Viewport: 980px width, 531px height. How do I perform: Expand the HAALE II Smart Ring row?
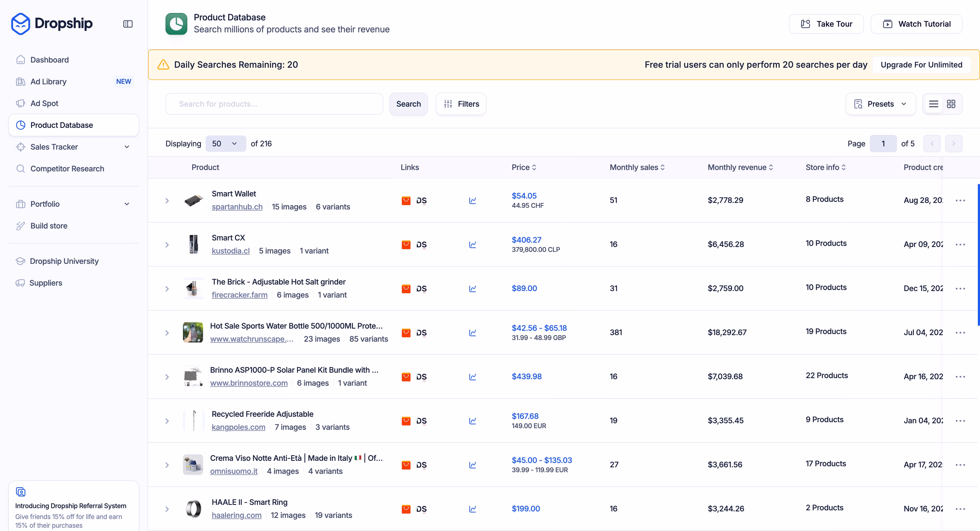pos(167,509)
